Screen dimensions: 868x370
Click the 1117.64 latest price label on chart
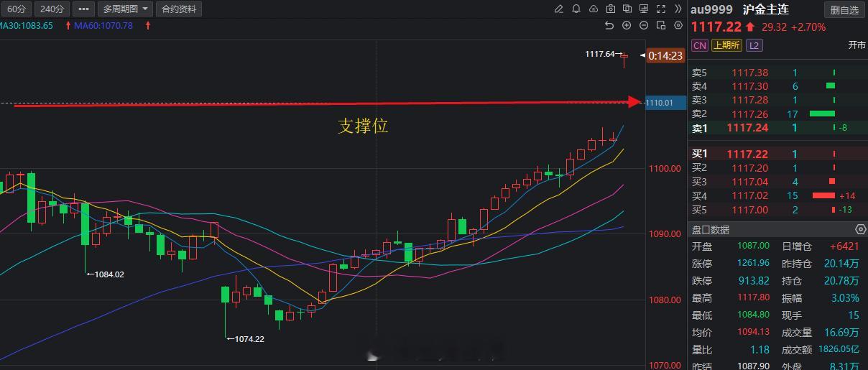tap(600, 54)
